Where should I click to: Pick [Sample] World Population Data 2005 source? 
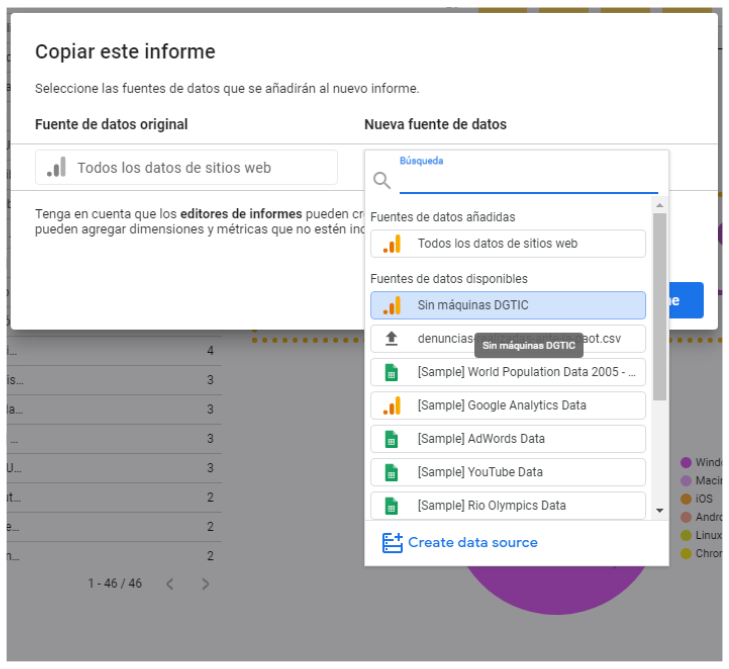pos(508,372)
